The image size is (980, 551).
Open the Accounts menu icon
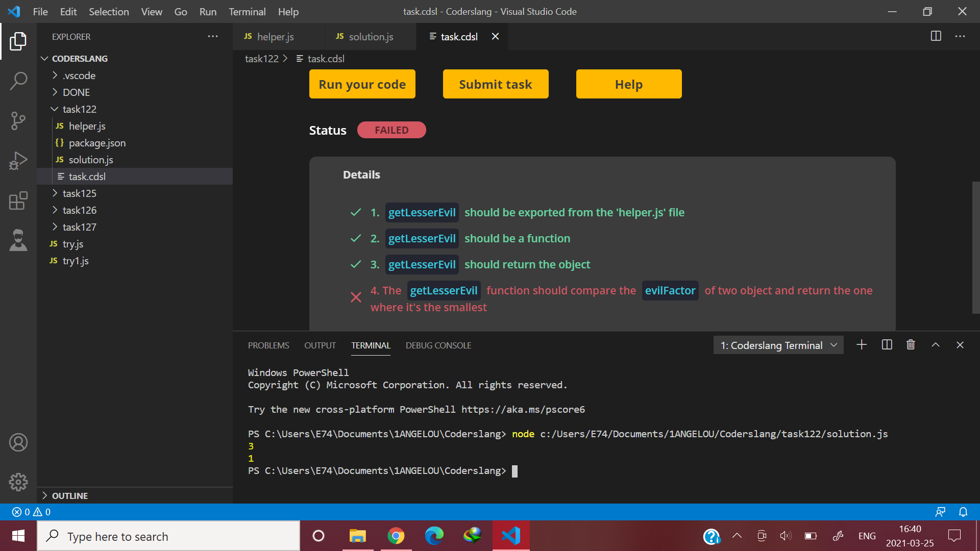pyautogui.click(x=18, y=442)
